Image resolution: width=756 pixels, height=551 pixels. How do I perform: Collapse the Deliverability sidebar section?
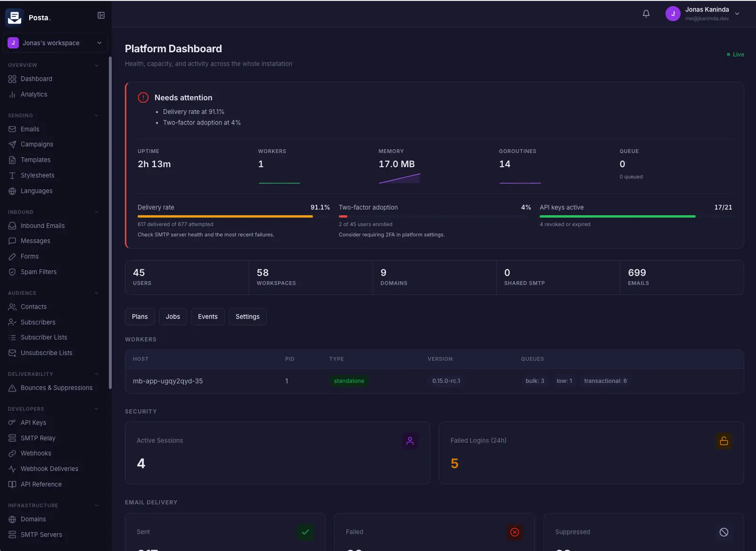tap(96, 374)
